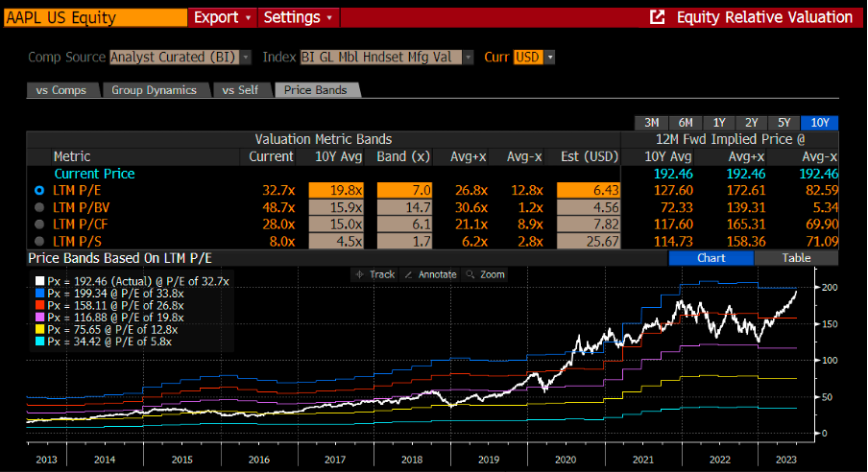Click the LTM P/BV current value 48.7x

click(279, 207)
